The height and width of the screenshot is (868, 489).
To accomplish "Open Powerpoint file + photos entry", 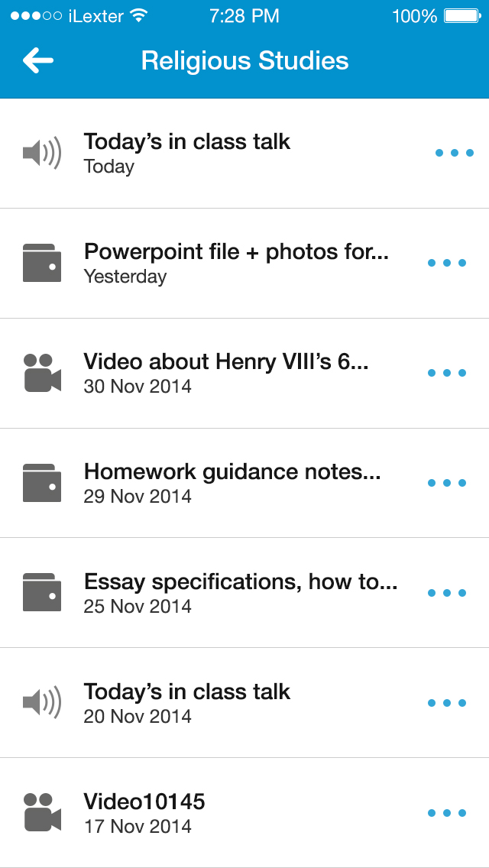I will coord(244,264).
